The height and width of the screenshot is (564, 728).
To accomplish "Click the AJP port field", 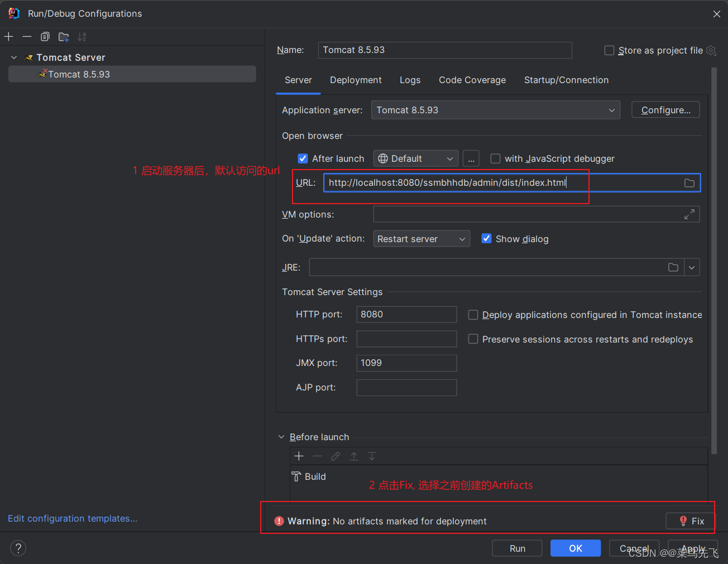I will click(406, 388).
